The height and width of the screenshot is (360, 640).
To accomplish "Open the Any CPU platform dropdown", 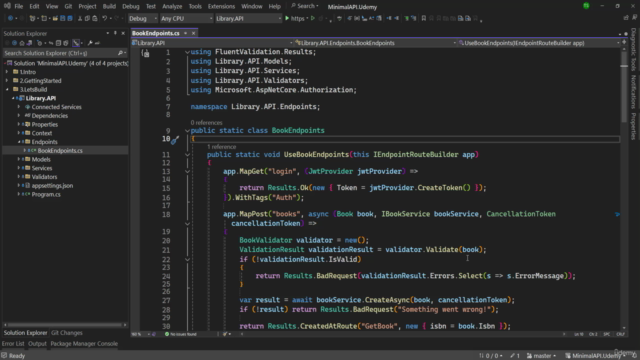I will tap(186, 18).
